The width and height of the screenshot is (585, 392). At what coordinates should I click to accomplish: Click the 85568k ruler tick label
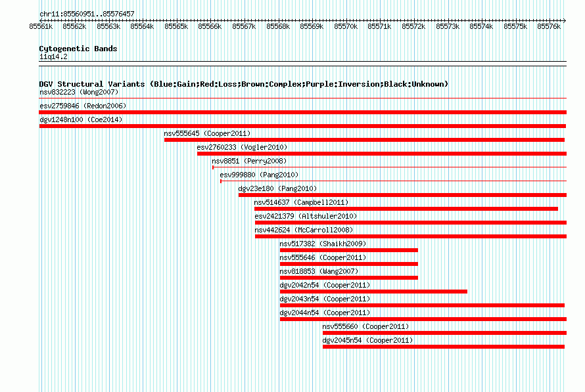point(278,26)
